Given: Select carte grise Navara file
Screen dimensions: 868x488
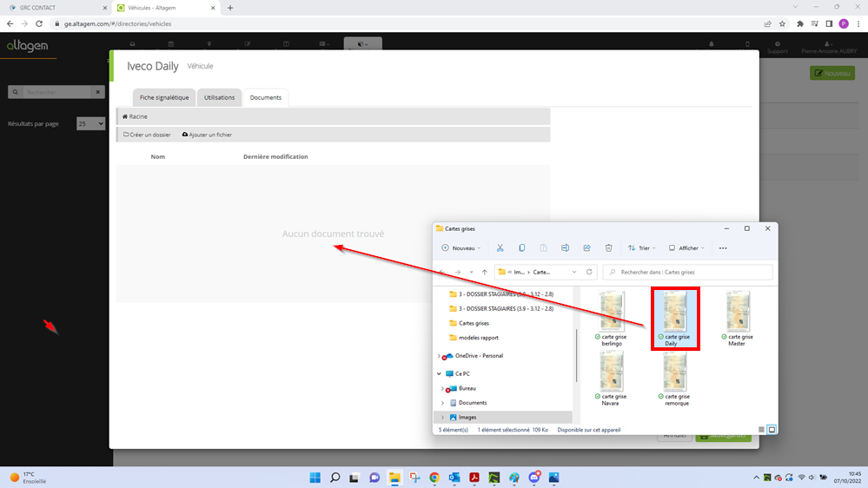Looking at the screenshot, I should pyautogui.click(x=612, y=379).
